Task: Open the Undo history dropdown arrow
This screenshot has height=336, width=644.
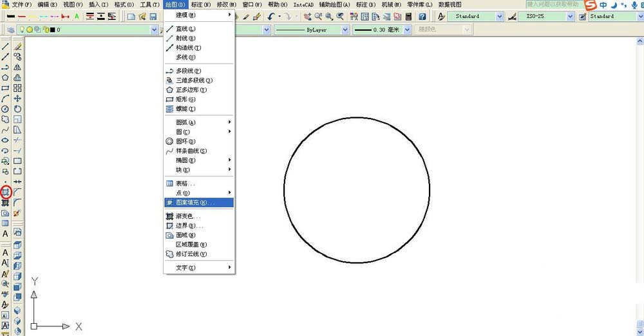Action: point(279,17)
